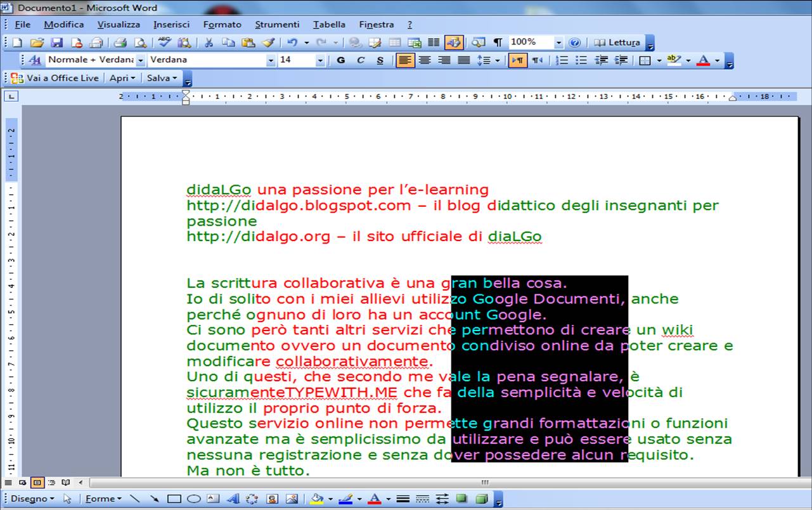Open the Inserisci menu

click(171, 25)
